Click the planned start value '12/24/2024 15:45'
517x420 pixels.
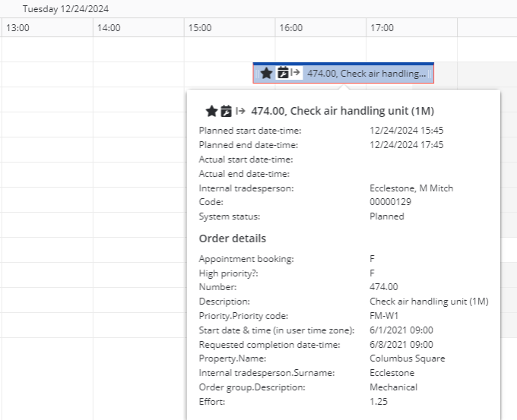click(x=406, y=131)
